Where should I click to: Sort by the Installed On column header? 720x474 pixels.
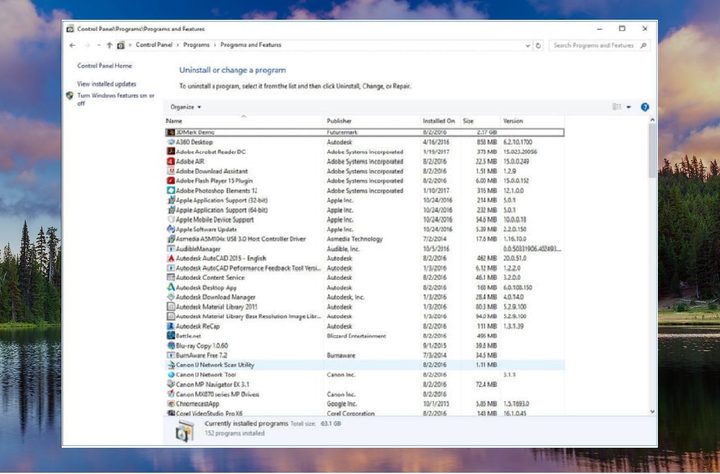tap(439, 121)
